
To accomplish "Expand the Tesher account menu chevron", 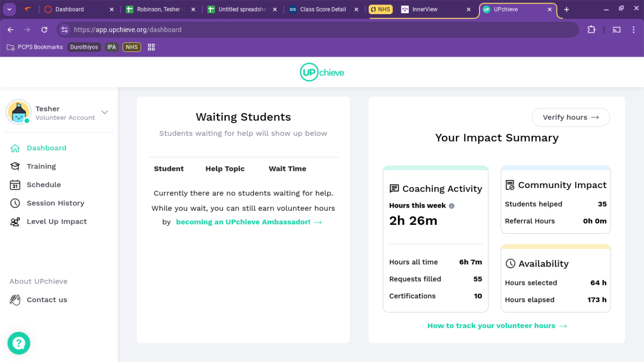I will pyautogui.click(x=105, y=112).
